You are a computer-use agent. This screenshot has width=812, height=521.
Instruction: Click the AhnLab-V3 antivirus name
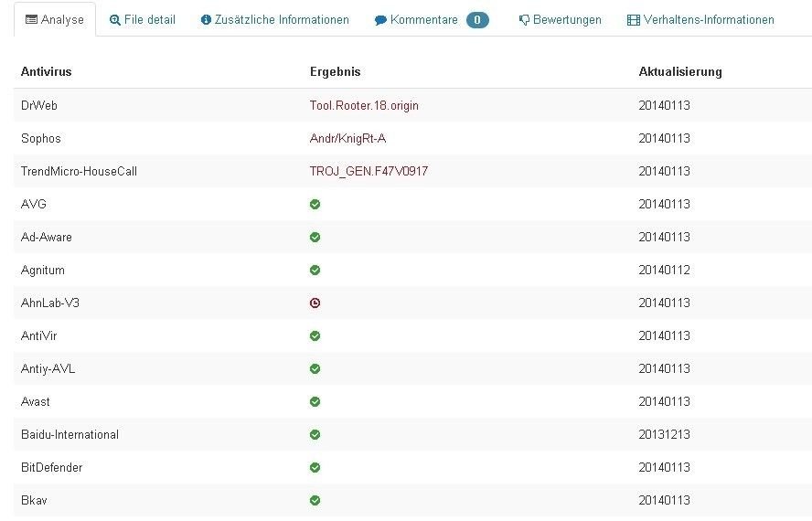tap(50, 303)
